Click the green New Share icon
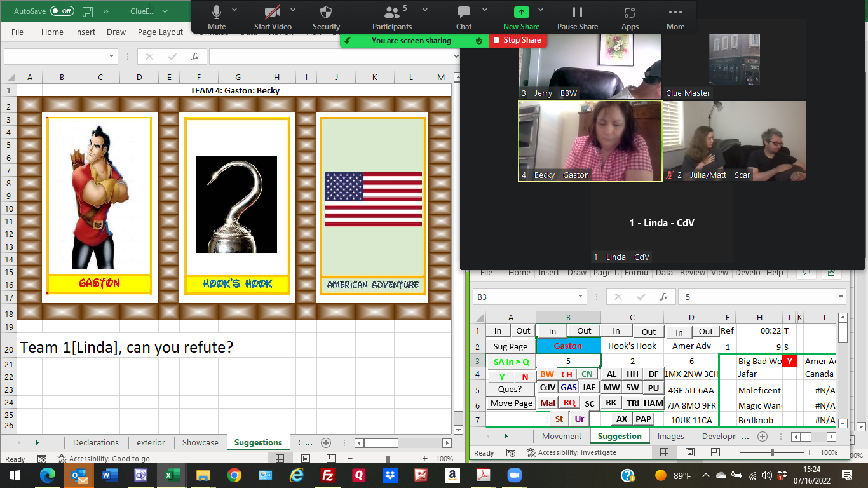The height and width of the screenshot is (488, 868). (521, 12)
